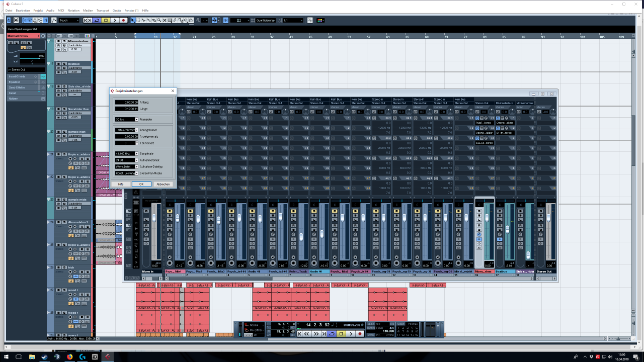Viewport: 644px width, 362px height.
Task: Open the Hilfe menu
Action: 145,10
